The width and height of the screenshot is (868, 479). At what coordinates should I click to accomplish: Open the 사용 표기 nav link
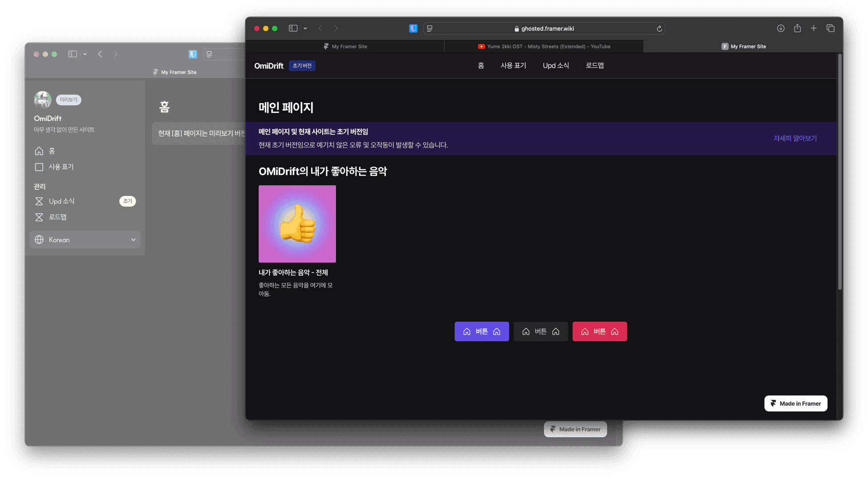(x=513, y=66)
